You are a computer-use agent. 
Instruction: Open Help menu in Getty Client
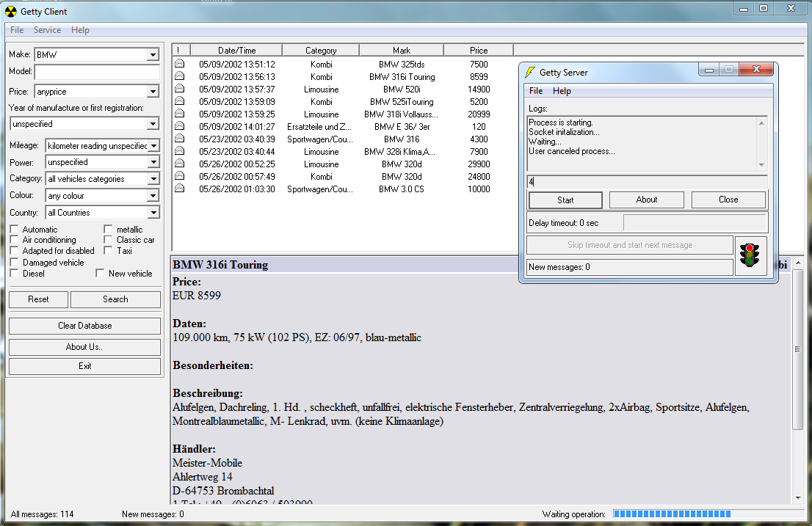click(80, 30)
